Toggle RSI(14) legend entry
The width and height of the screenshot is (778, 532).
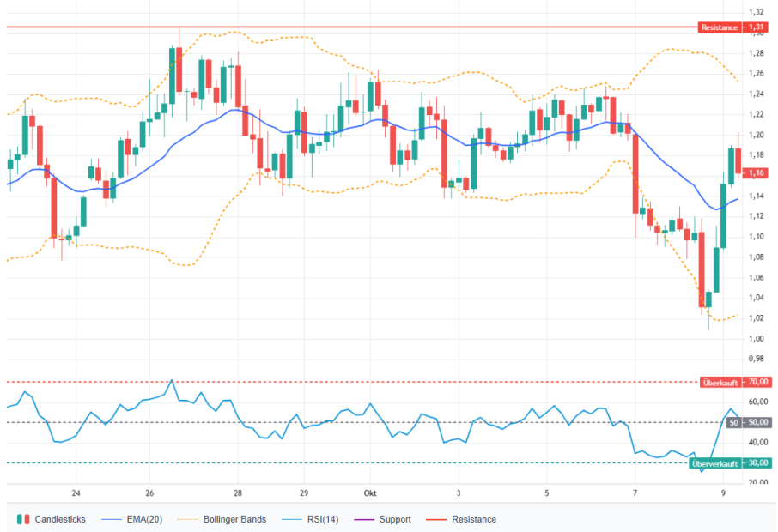pos(310,519)
